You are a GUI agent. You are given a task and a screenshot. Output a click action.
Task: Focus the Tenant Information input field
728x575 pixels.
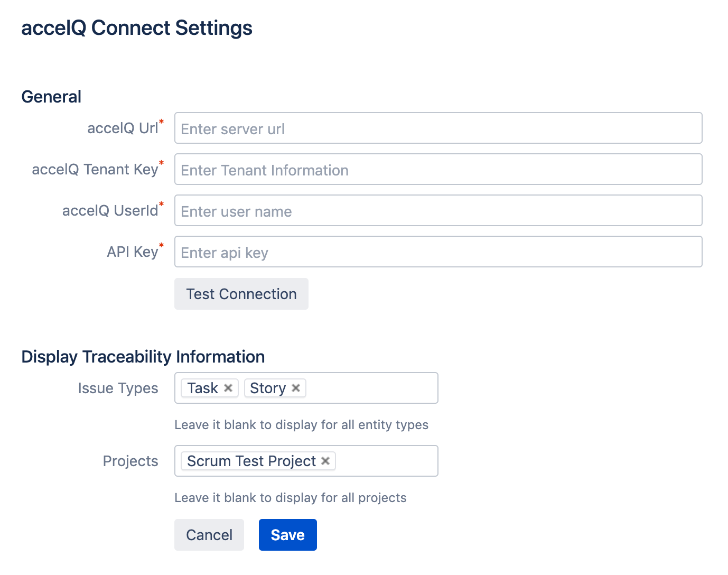[x=438, y=169]
